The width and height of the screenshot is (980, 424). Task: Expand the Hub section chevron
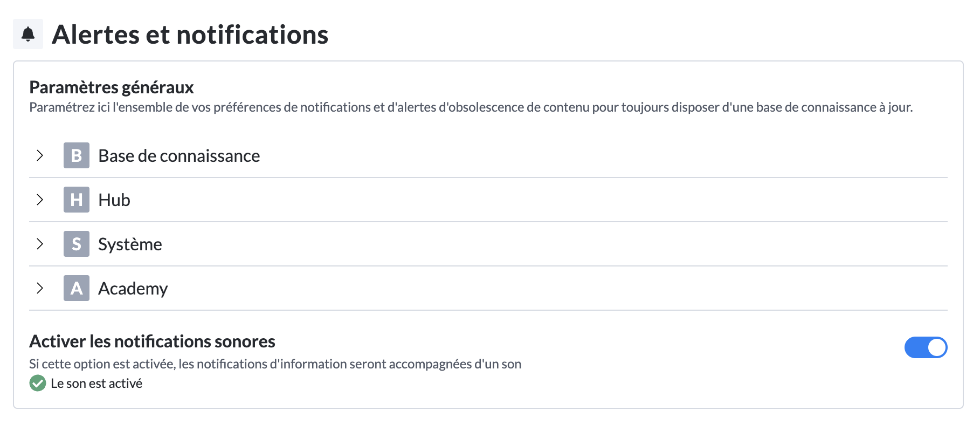(x=40, y=200)
